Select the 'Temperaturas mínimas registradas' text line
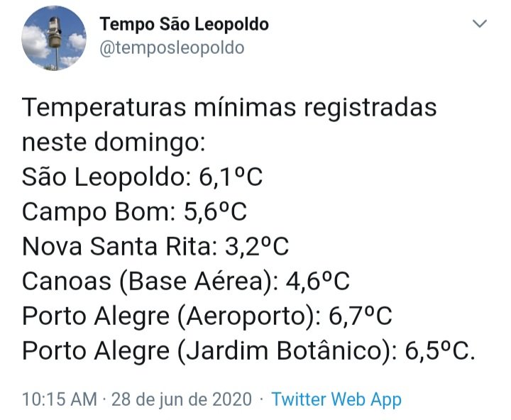 tap(229, 107)
